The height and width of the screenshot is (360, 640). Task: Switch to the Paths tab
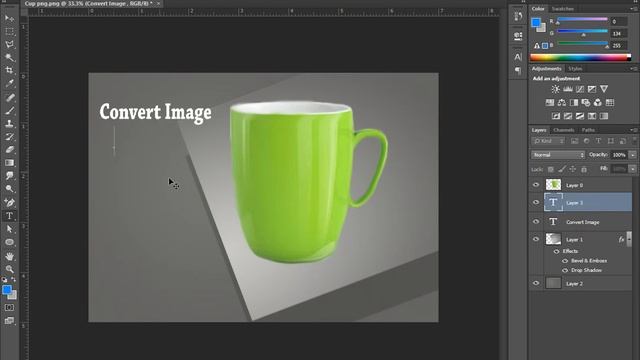coord(588,130)
